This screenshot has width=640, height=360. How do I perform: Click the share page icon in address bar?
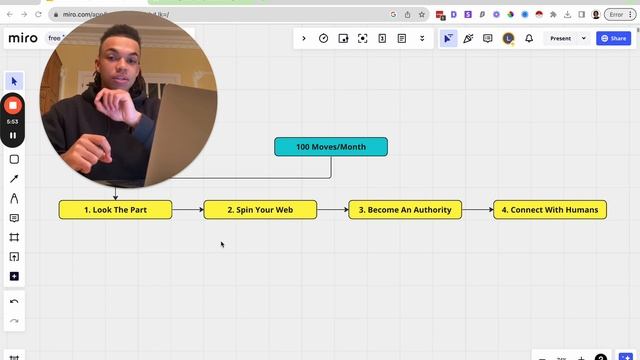coord(407,14)
